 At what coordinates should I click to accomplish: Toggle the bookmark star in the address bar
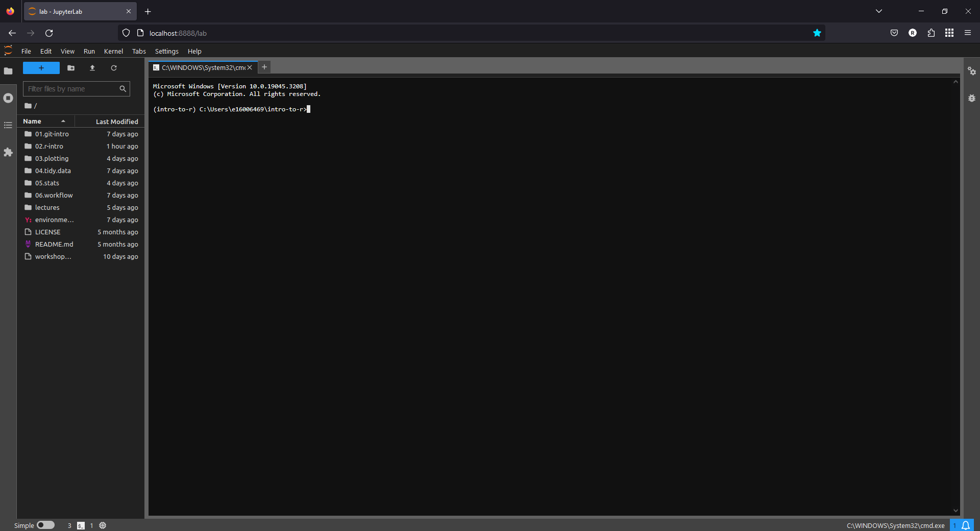point(817,33)
